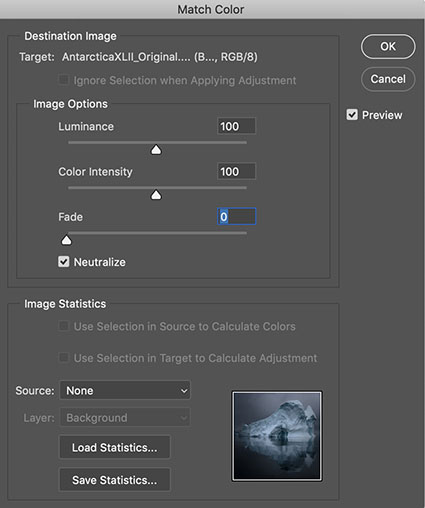
Task: Click the Image Options heading text
Action: coord(70,104)
